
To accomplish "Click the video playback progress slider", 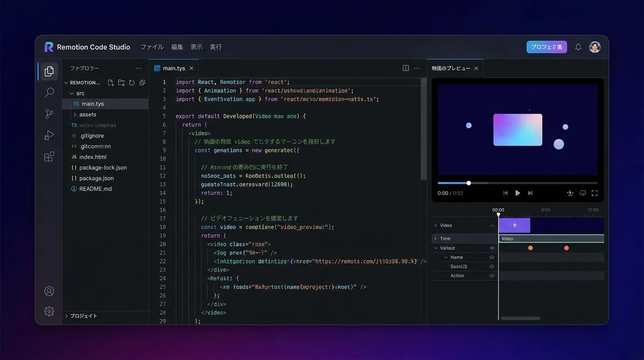I will tap(469, 183).
